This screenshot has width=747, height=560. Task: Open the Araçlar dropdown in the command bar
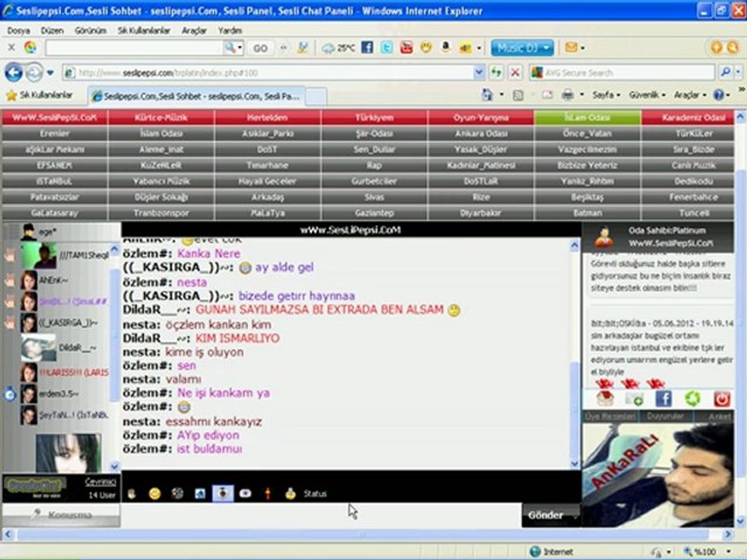pos(689,95)
